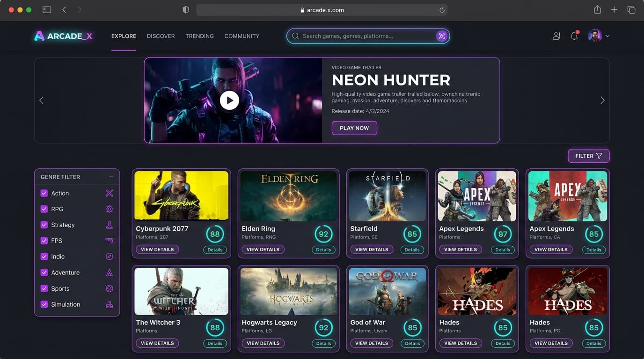Click VIEW DETAILS on Starfield
Image resolution: width=644 pixels, height=359 pixels.
point(372,250)
